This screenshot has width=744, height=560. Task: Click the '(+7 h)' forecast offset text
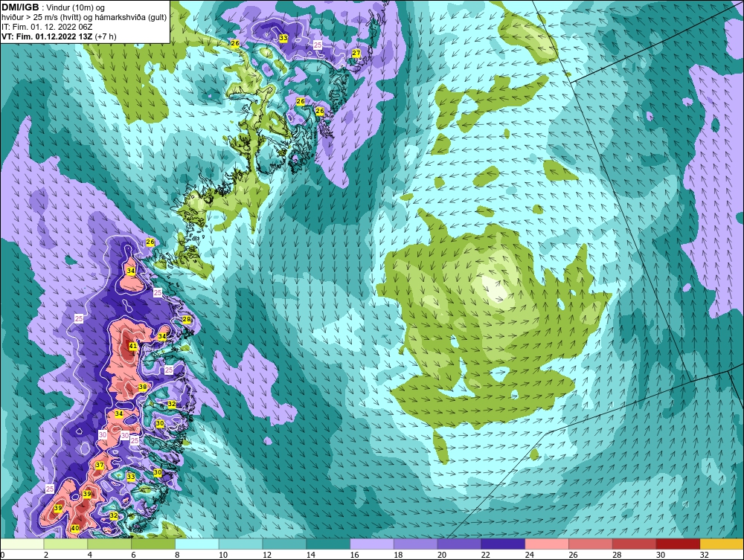pos(106,36)
